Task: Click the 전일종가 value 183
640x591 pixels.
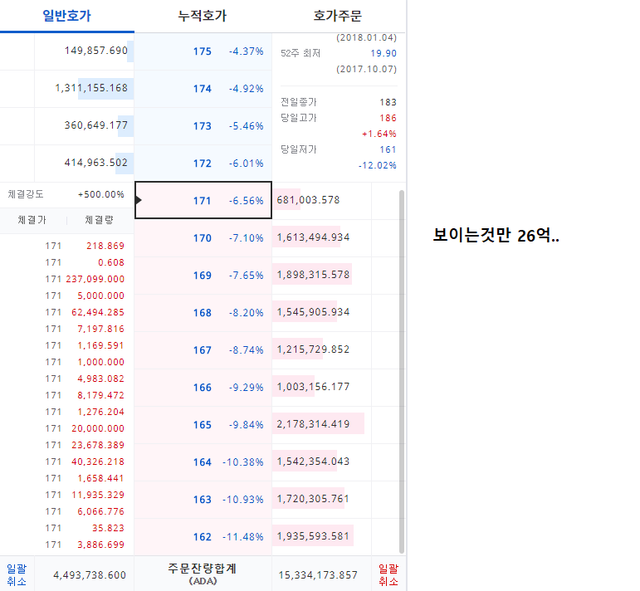Action: point(388,102)
